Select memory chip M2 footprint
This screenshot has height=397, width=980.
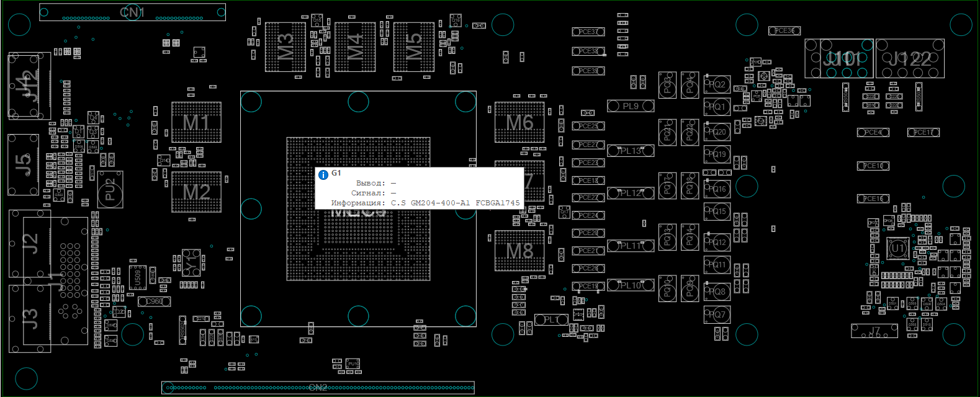[x=196, y=192]
